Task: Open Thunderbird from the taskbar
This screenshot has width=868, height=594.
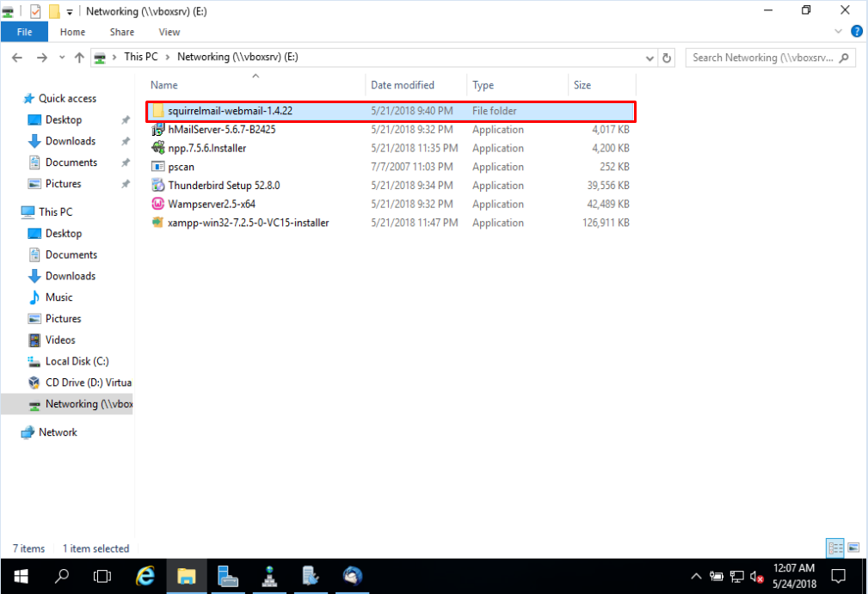Action: pos(352,577)
